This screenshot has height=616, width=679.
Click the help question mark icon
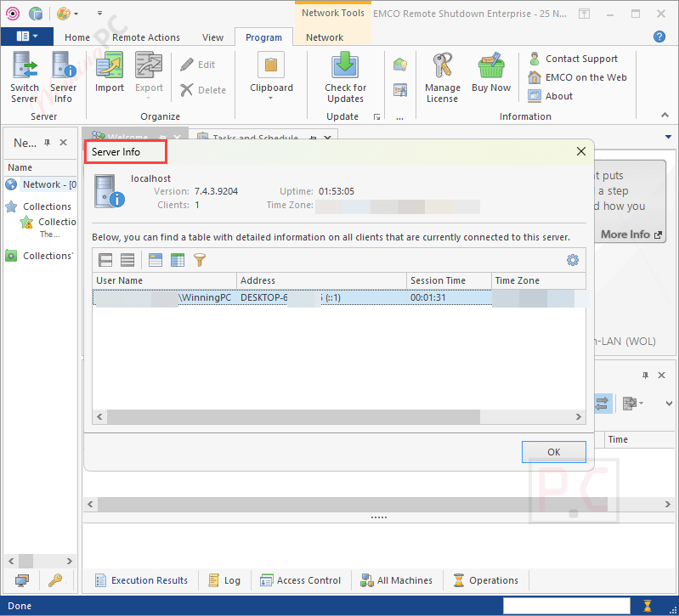pos(659,37)
